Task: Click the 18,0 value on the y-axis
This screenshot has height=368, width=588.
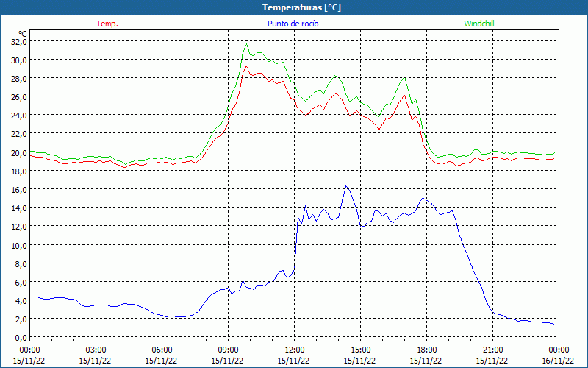Action: click(19, 171)
